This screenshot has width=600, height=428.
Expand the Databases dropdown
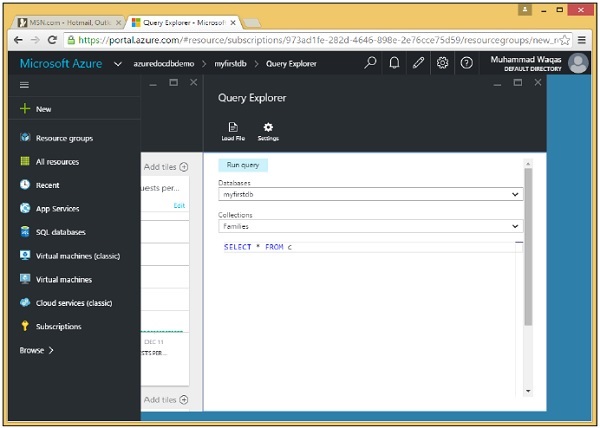(x=370, y=194)
